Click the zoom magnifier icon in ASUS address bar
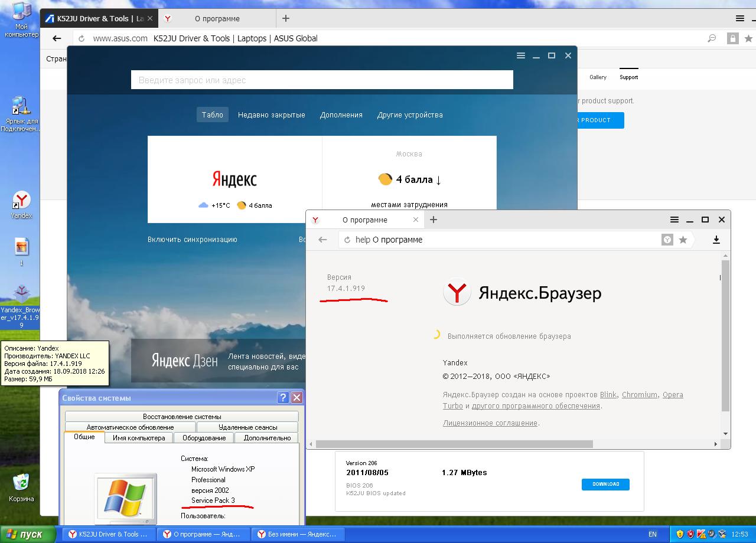This screenshot has width=756, height=543. click(712, 38)
